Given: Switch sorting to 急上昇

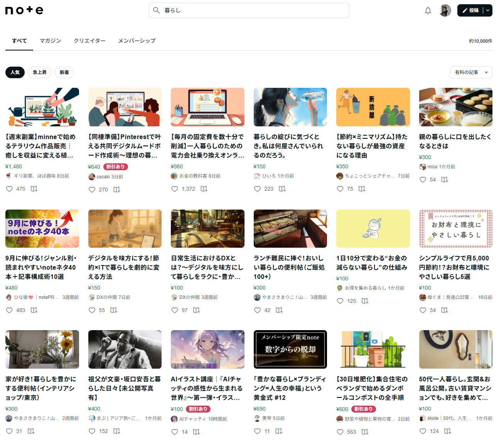Looking at the screenshot, I should tap(39, 72).
